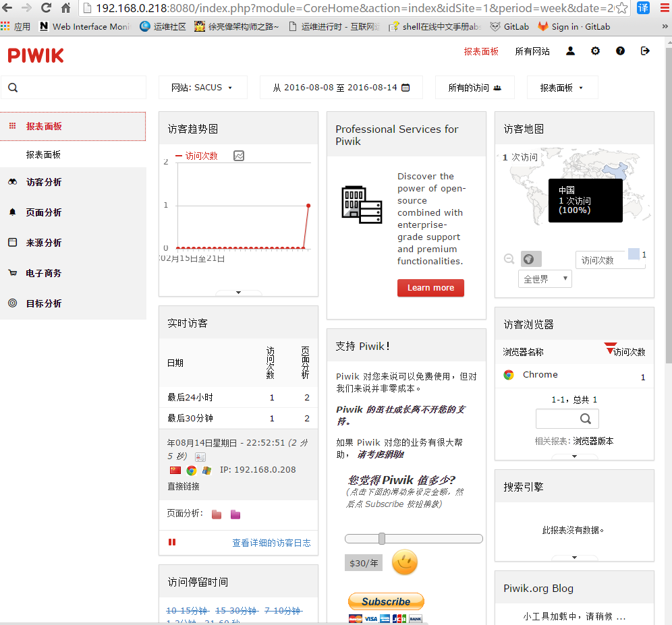The height and width of the screenshot is (625, 672).
Task: Click the browser address bar
Action: tap(356, 7)
